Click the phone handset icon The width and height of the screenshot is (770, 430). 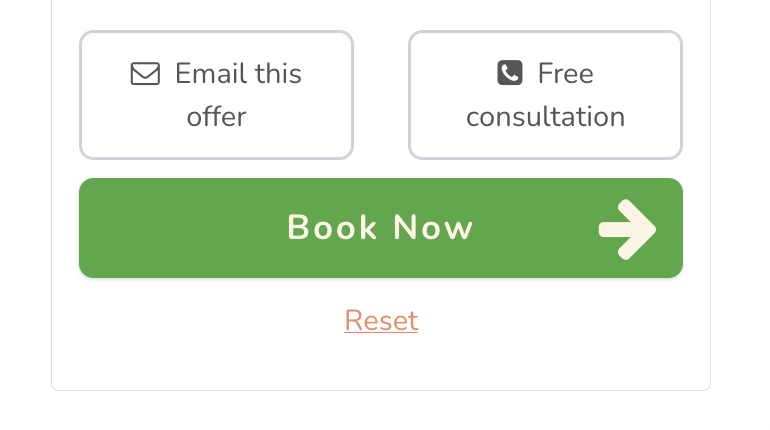point(510,73)
